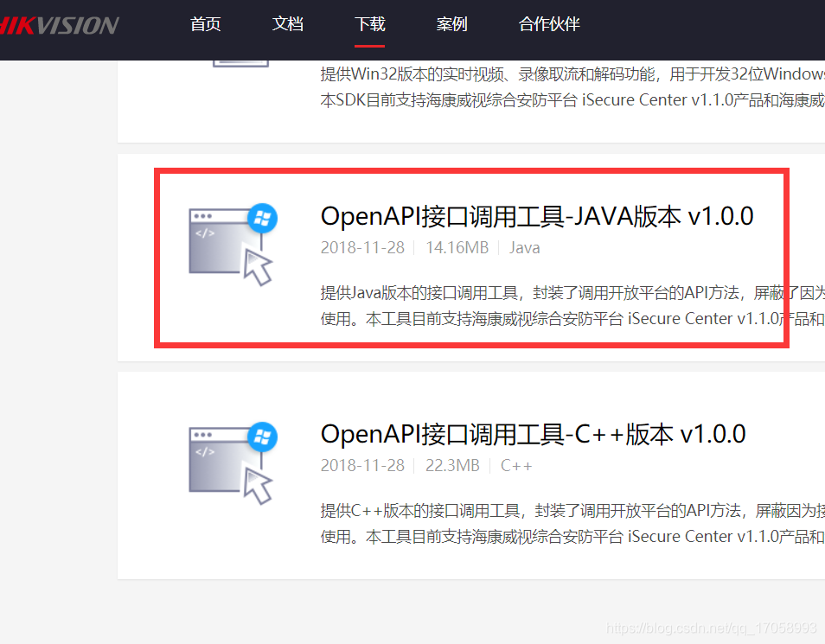The image size is (825, 644).
Task: Click the Java language tag
Action: click(524, 247)
